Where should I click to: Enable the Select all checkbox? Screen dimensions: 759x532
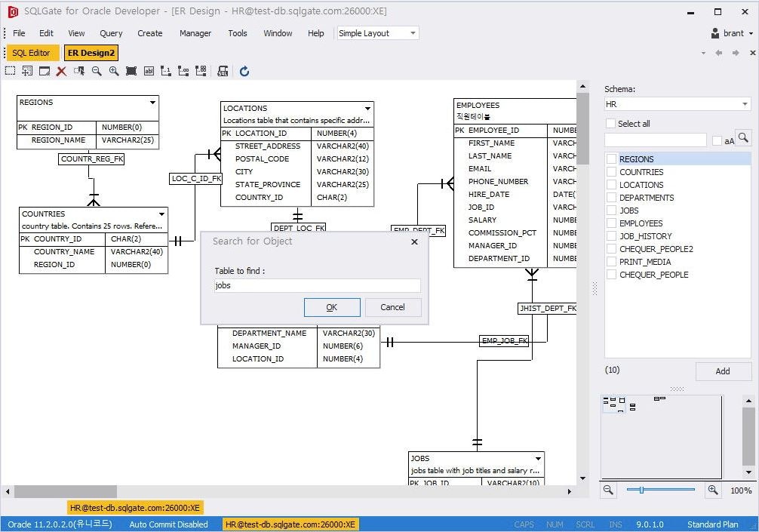tap(611, 123)
